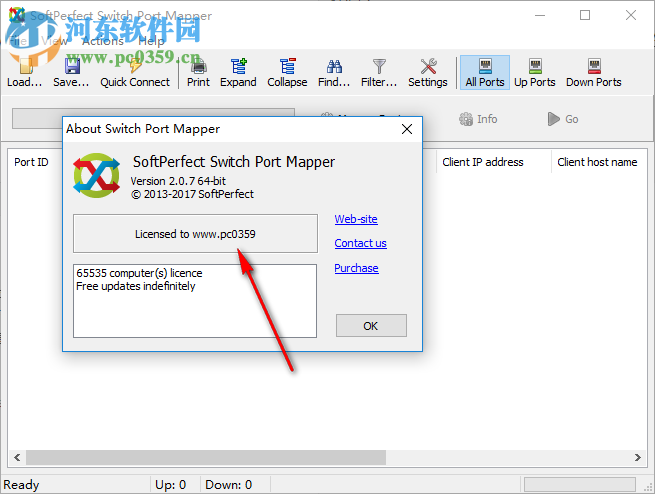Screen dimensions: 655x494
Task: Open the Help menu
Action: coord(151,41)
